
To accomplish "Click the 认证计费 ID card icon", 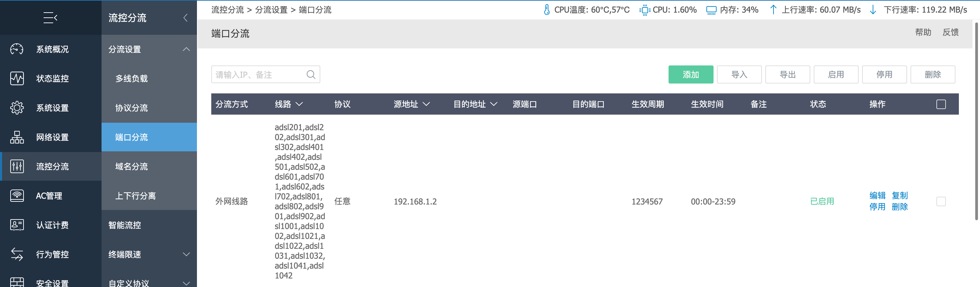I will (x=17, y=225).
